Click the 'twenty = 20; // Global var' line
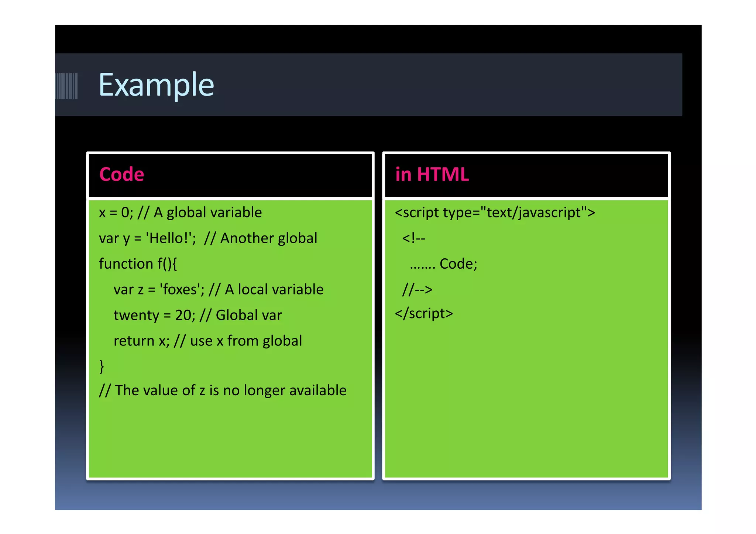This screenshot has height=534, width=756. pos(198,316)
